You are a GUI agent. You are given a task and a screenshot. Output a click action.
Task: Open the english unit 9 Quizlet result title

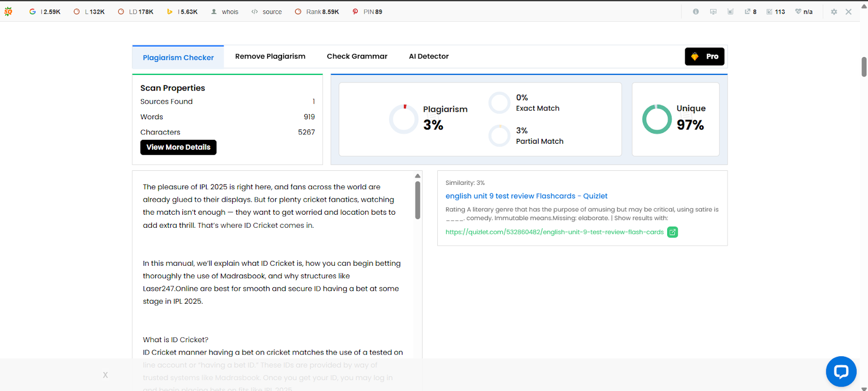(526, 196)
